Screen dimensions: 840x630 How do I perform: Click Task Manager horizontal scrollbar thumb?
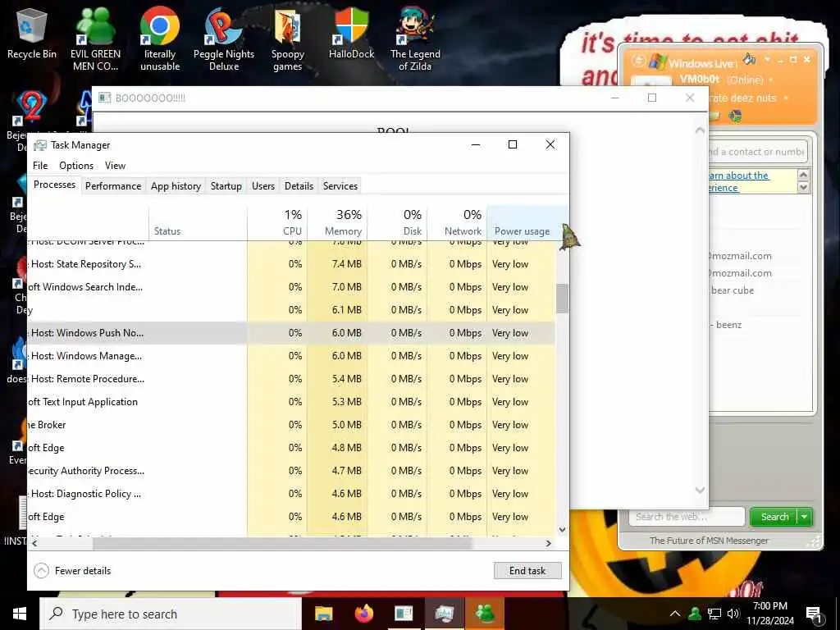pos(282,543)
